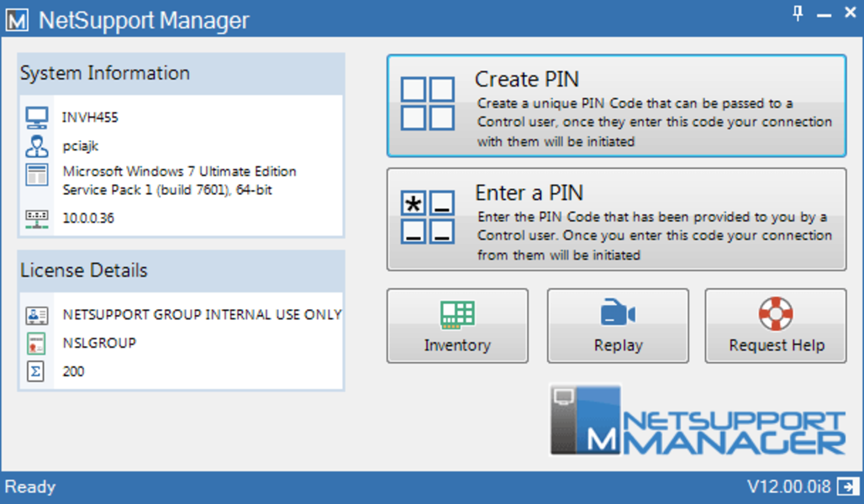Click the computer icon beside INVH455
The height and width of the screenshot is (504, 864).
[37, 118]
